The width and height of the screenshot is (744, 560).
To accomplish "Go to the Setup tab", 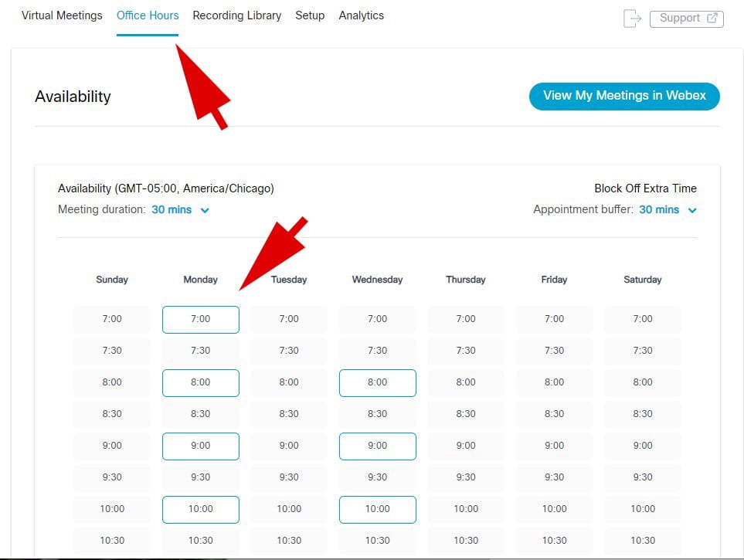I will pyautogui.click(x=310, y=15).
